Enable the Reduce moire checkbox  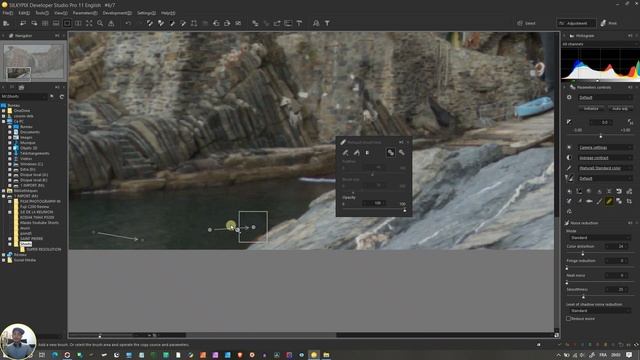point(568,318)
